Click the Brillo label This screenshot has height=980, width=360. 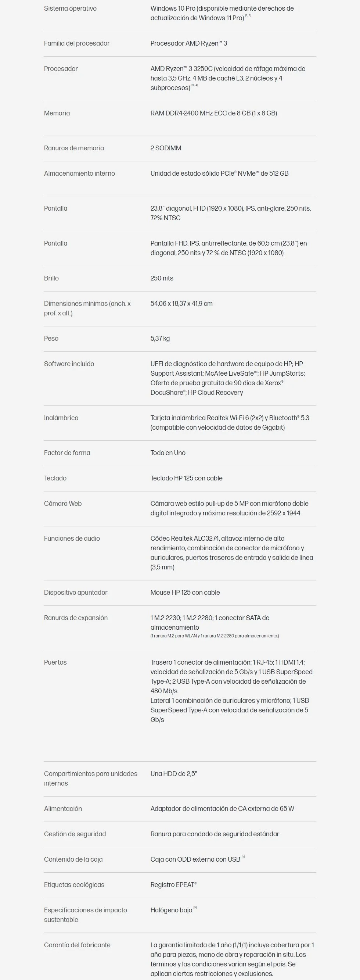[51, 278]
